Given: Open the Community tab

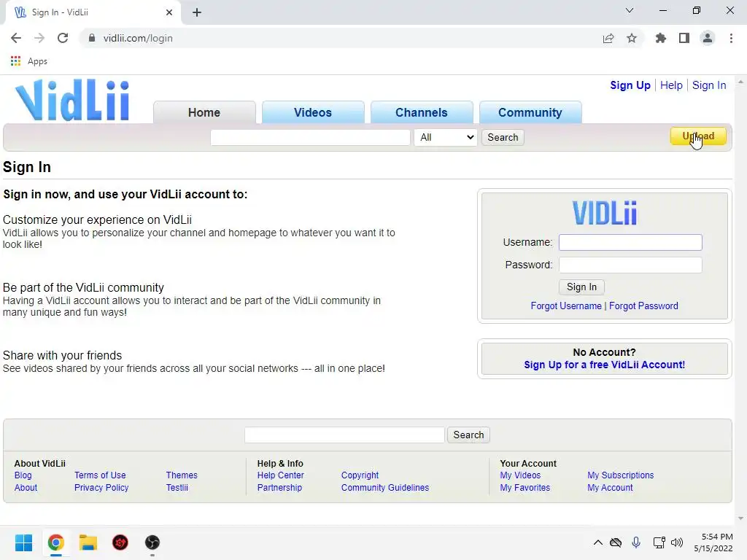Looking at the screenshot, I should click(530, 112).
